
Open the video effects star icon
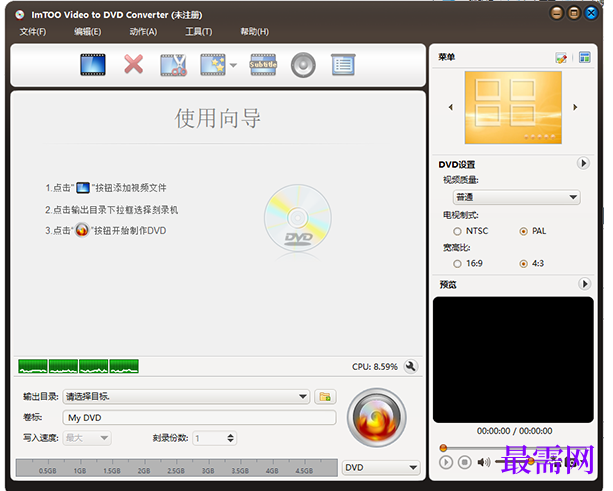click(213, 65)
